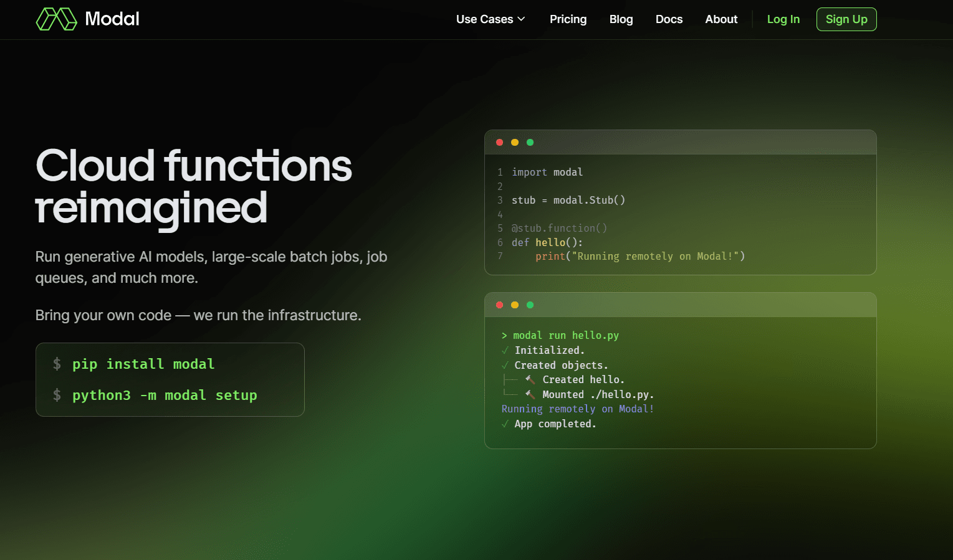Click the chevron next to Use Cases
The height and width of the screenshot is (560, 953).
click(522, 19)
